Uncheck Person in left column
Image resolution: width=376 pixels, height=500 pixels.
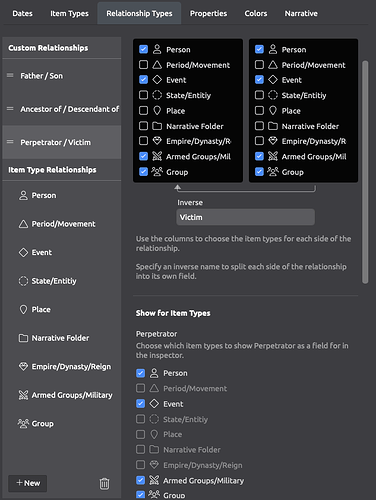[143, 49]
